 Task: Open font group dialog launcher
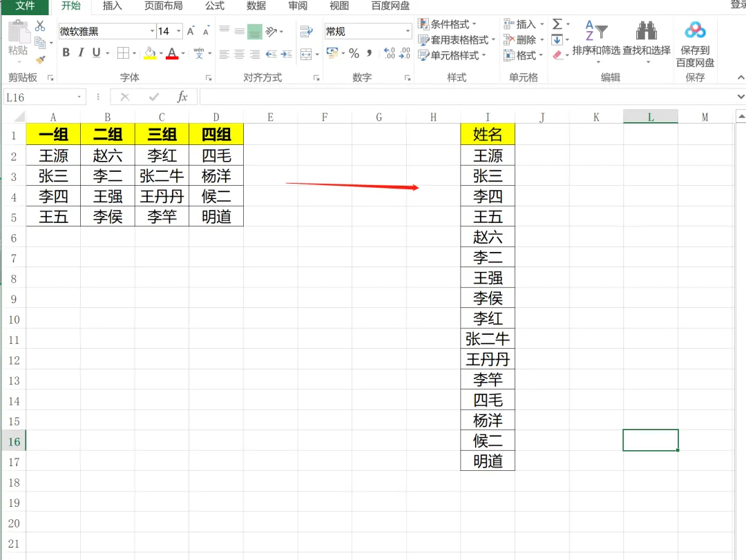(209, 77)
